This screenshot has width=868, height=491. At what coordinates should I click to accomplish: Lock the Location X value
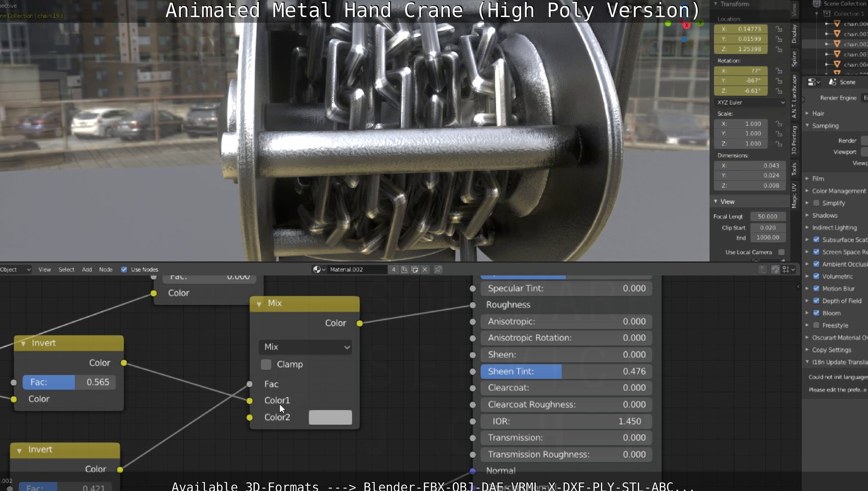coord(779,29)
